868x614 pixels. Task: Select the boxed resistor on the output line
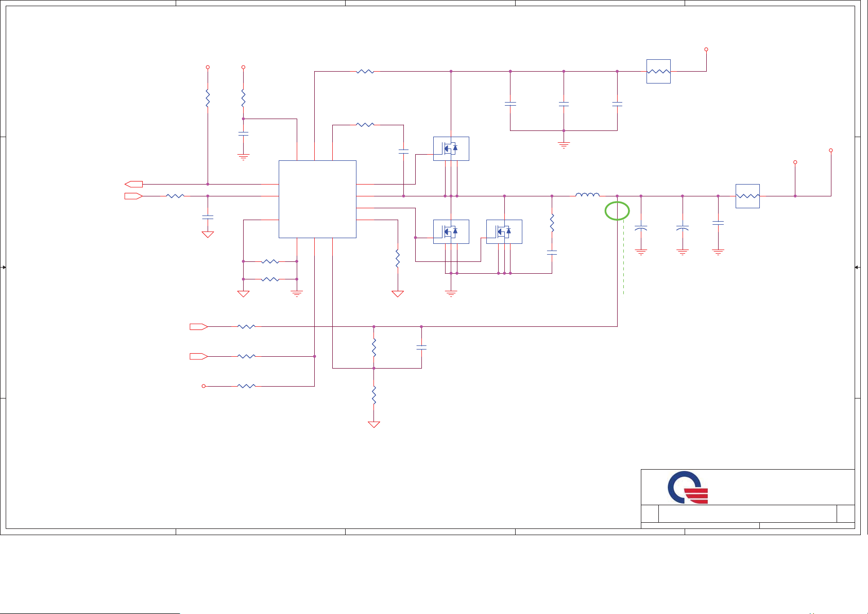(x=747, y=196)
